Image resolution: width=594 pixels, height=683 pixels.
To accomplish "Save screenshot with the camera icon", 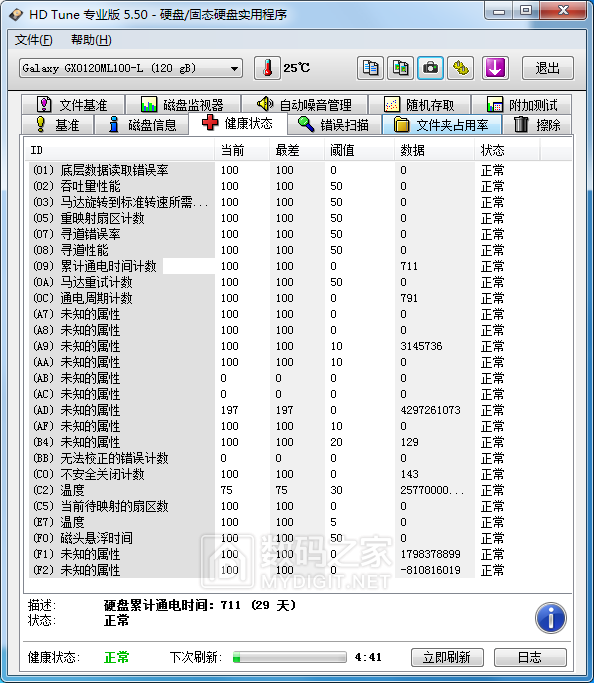I will coord(431,68).
